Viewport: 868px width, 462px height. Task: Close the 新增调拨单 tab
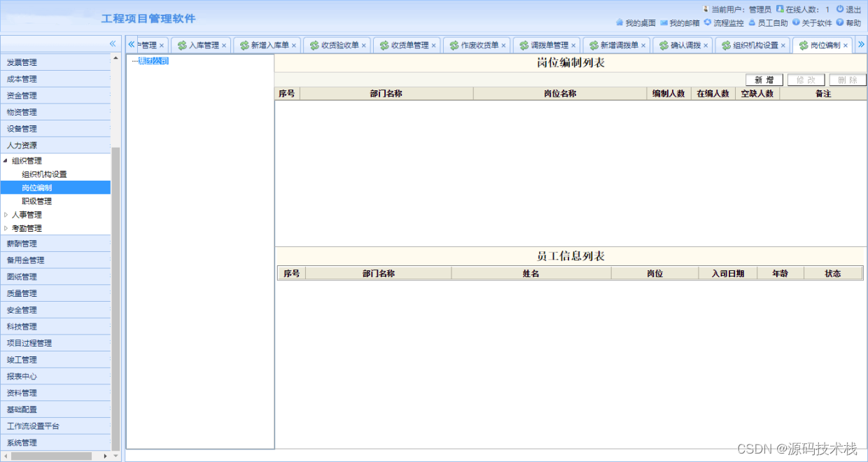644,45
